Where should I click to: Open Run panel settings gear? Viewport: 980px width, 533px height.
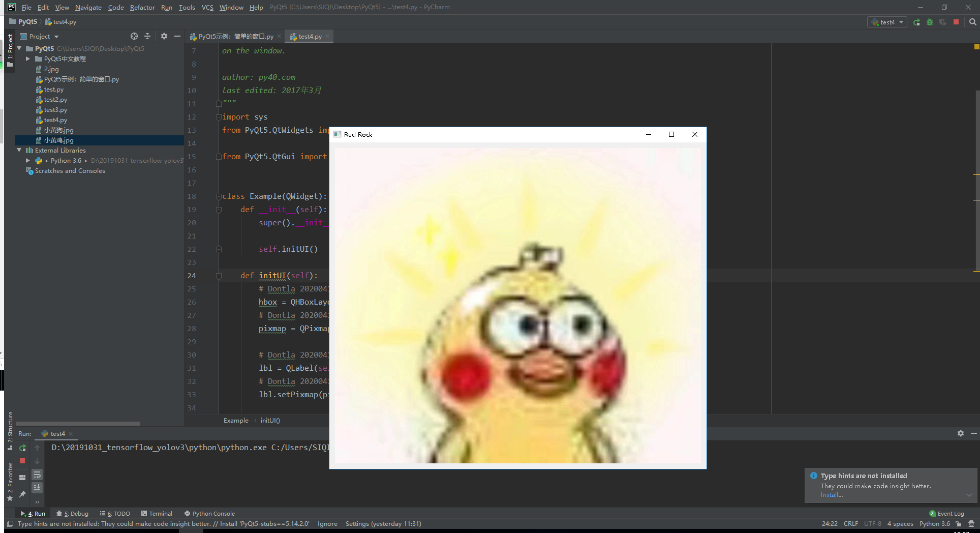[x=960, y=433]
